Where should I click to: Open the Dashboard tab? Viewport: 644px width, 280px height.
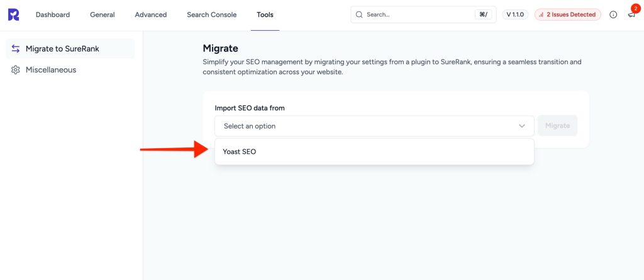[53, 15]
